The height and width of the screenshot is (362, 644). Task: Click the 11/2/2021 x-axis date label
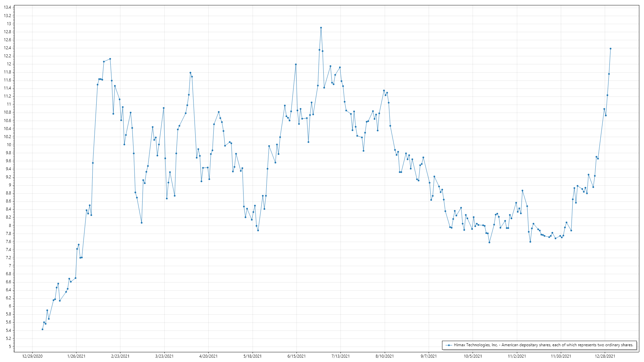pyautogui.click(x=517, y=356)
